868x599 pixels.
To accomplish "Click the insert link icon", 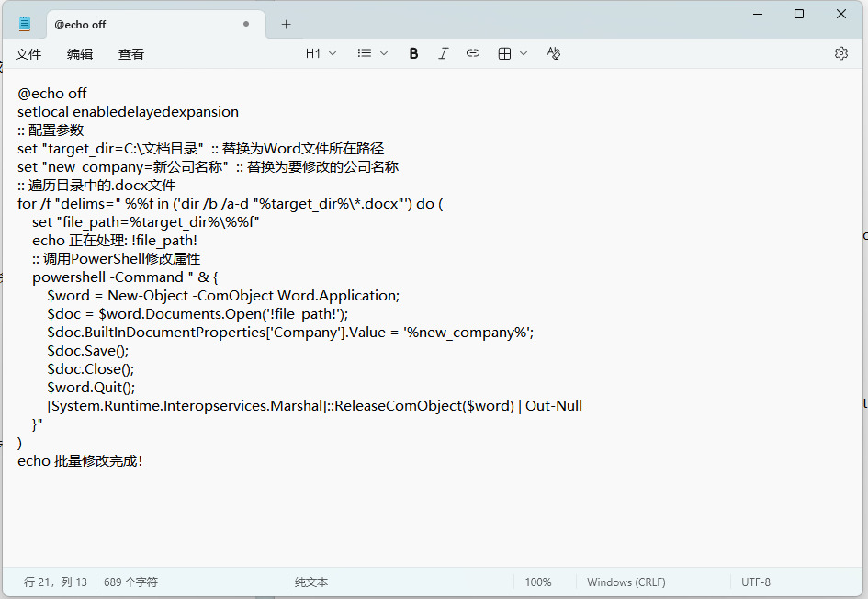I will [473, 53].
